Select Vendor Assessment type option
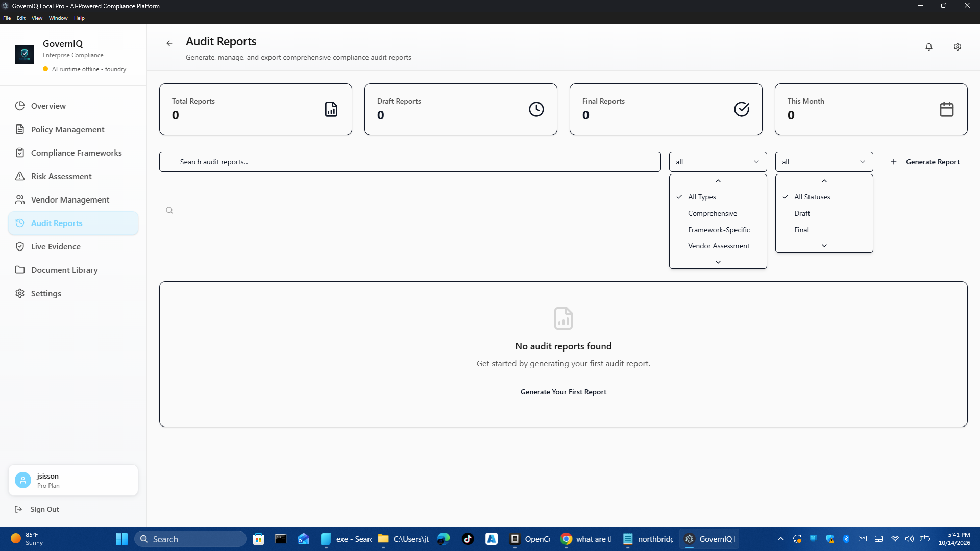980x551 pixels. pyautogui.click(x=718, y=246)
